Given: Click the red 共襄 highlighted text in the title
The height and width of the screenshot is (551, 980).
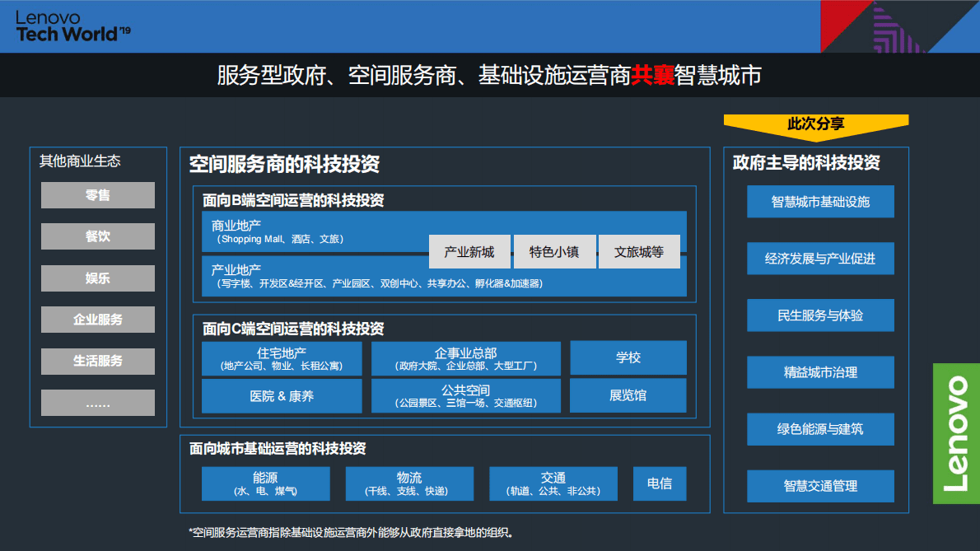Looking at the screenshot, I should click(x=651, y=75).
